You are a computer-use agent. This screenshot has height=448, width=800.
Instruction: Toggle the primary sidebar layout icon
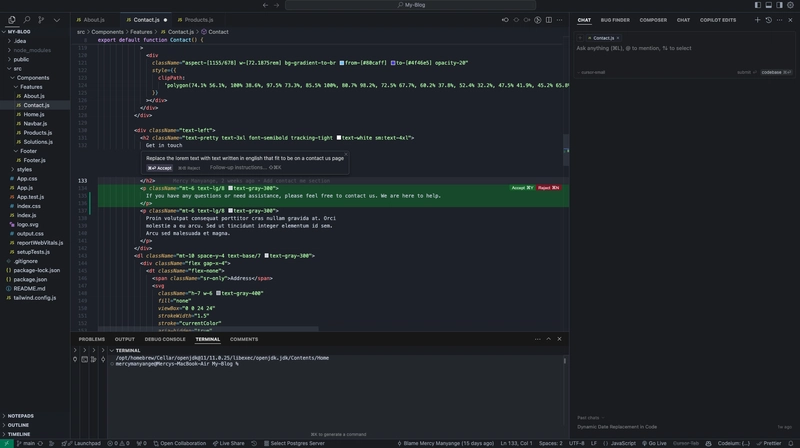coord(758,5)
